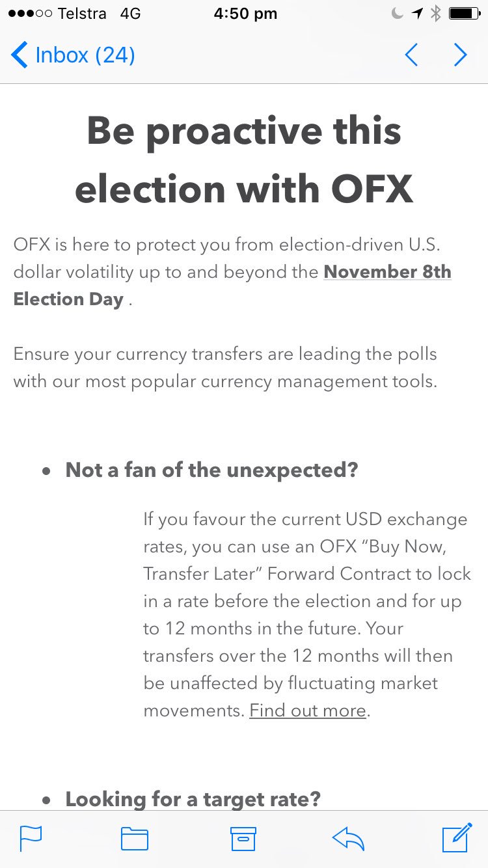Tap the 4:50 pm status bar clock
488x868 pixels.
[x=245, y=14]
